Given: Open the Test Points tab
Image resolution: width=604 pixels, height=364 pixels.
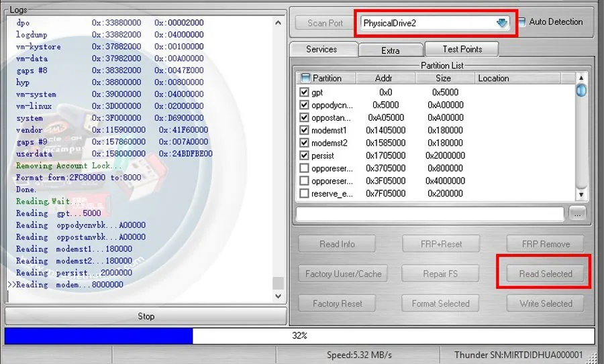Looking at the screenshot, I should [462, 49].
